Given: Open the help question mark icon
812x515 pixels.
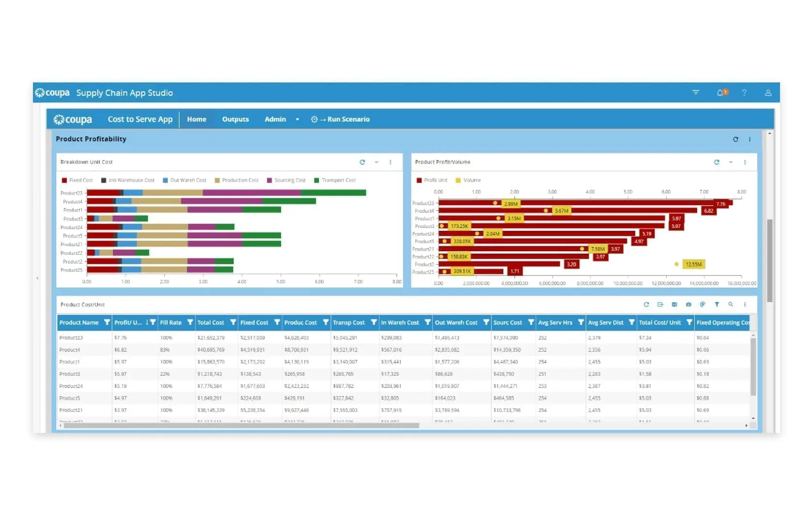Looking at the screenshot, I should (x=744, y=93).
